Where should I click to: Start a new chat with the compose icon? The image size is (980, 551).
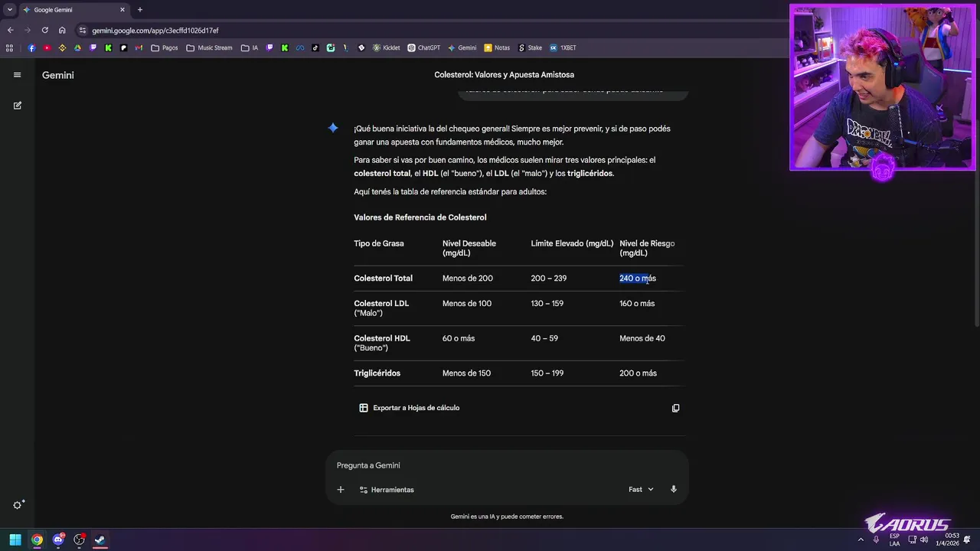17,106
